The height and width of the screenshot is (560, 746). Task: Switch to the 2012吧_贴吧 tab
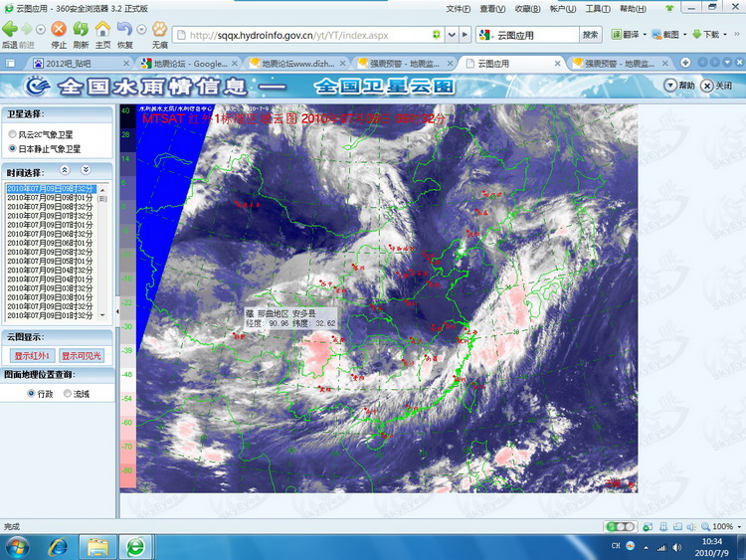(x=68, y=63)
